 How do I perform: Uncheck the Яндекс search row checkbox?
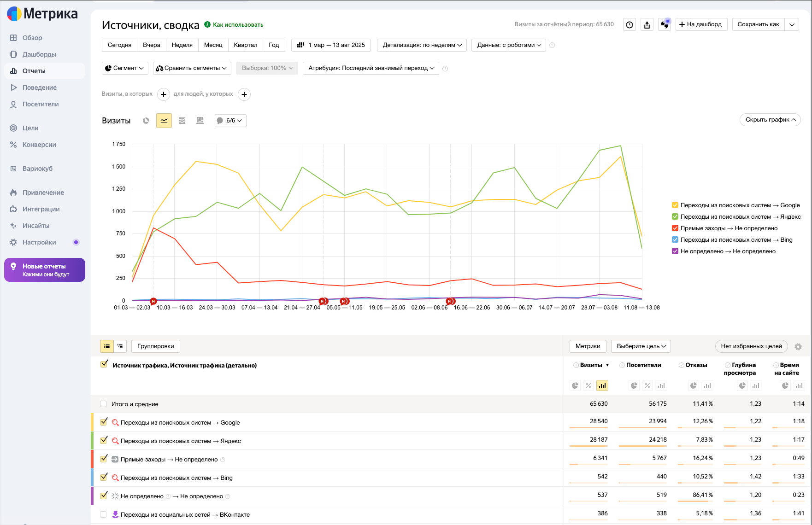[104, 440]
